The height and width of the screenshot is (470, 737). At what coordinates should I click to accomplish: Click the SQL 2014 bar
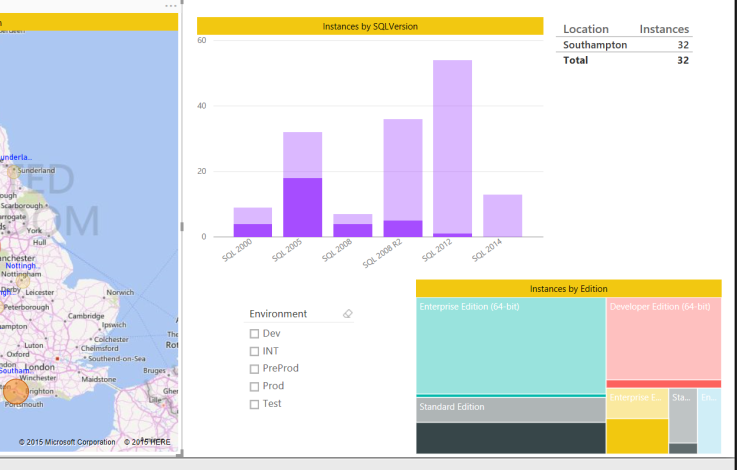502,215
